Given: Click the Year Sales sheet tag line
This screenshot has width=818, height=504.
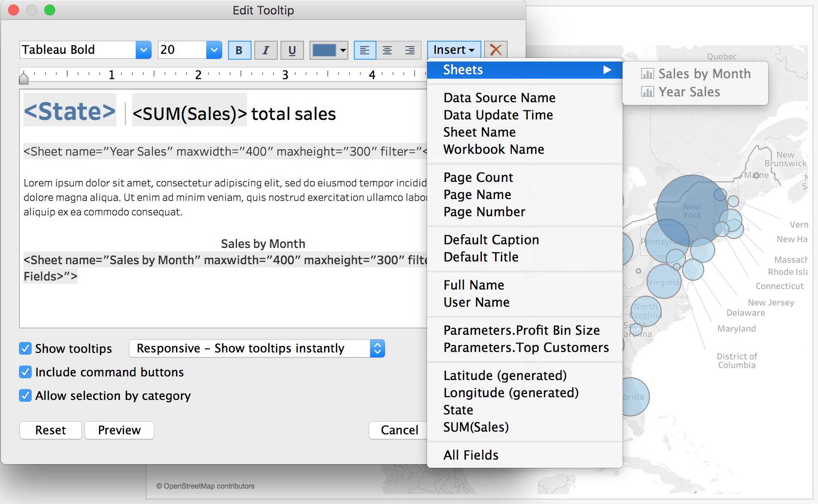Looking at the screenshot, I should click(x=225, y=152).
